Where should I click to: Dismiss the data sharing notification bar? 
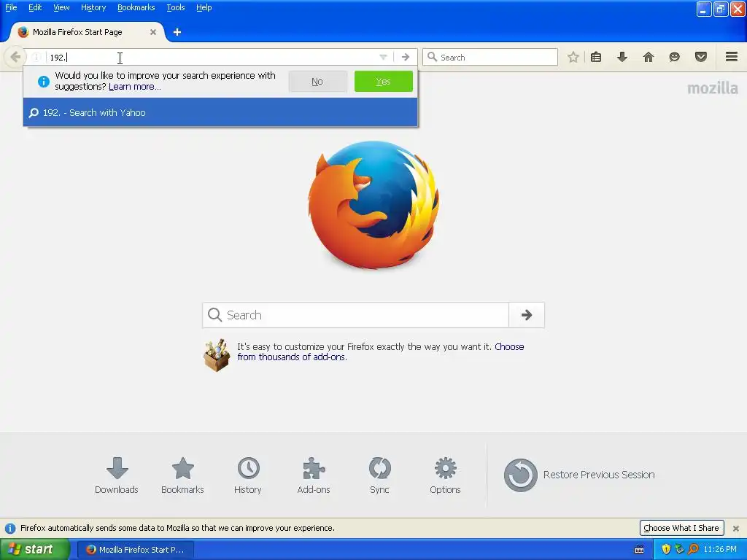736,528
